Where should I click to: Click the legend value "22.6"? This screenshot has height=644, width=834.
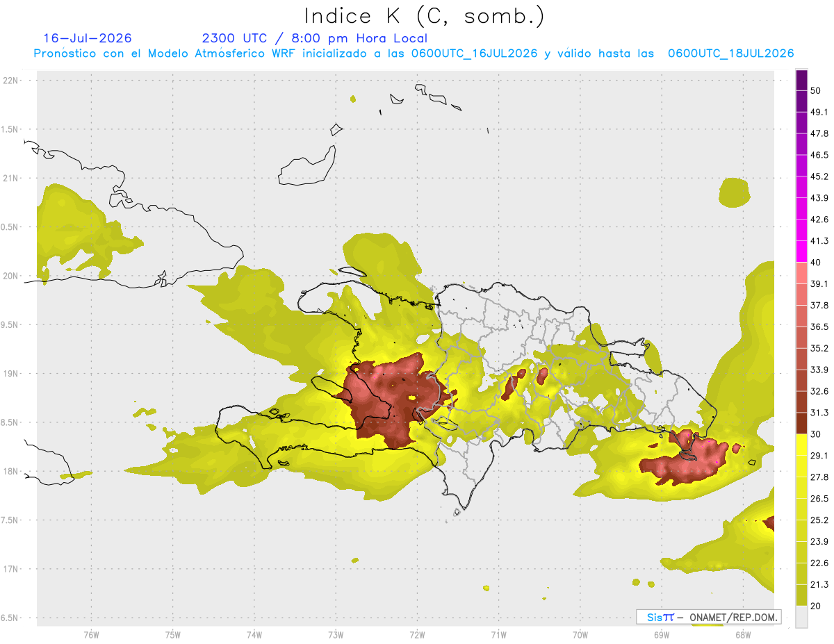click(x=819, y=563)
